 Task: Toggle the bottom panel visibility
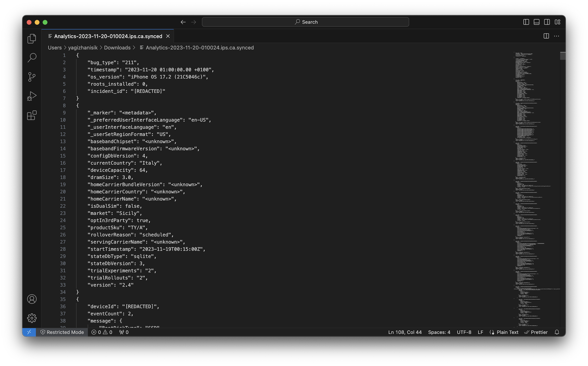click(536, 22)
